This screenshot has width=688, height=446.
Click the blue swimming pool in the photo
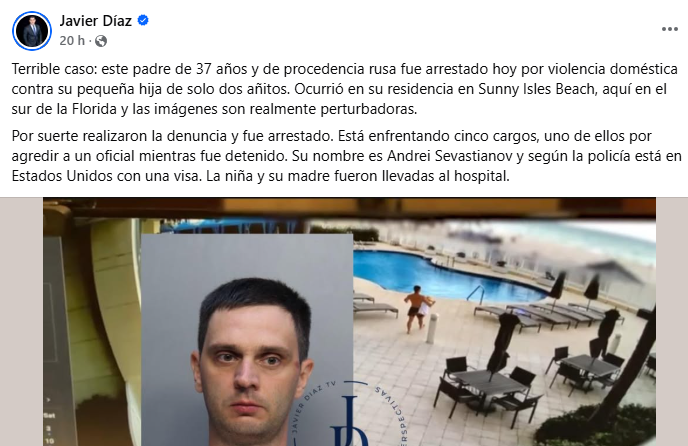[x=443, y=273]
